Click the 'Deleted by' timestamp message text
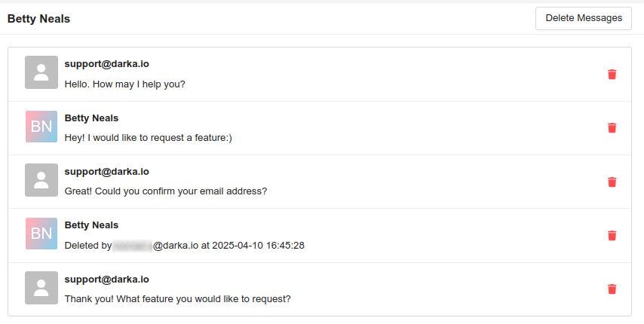This screenshot has height=324, width=644. click(184, 246)
